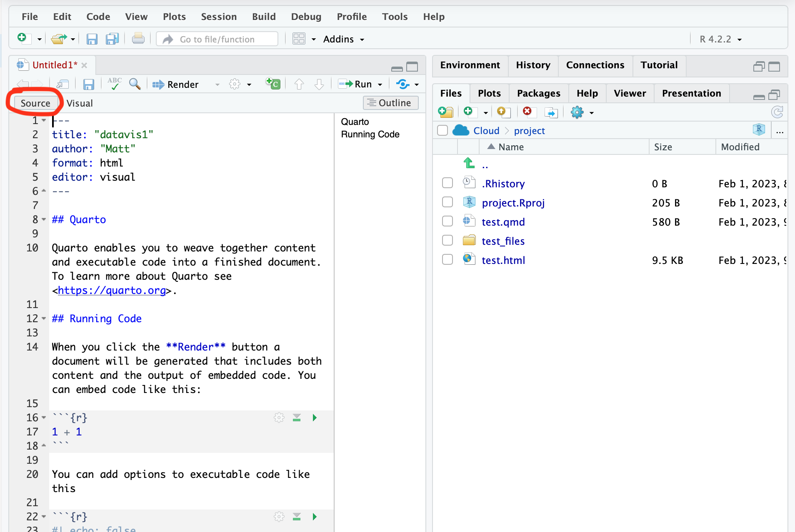The height and width of the screenshot is (532, 795).
Task: Switch editor to Visual mode
Action: [x=80, y=103]
